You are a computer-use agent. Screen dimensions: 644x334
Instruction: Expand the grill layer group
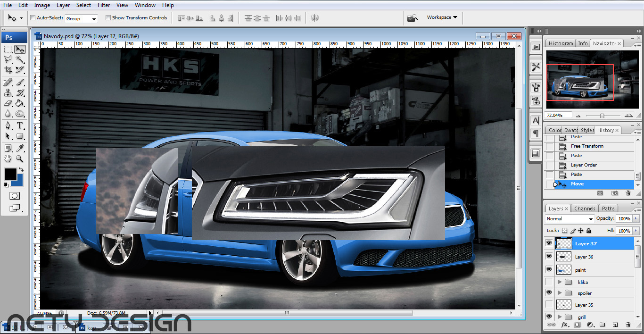click(560, 317)
